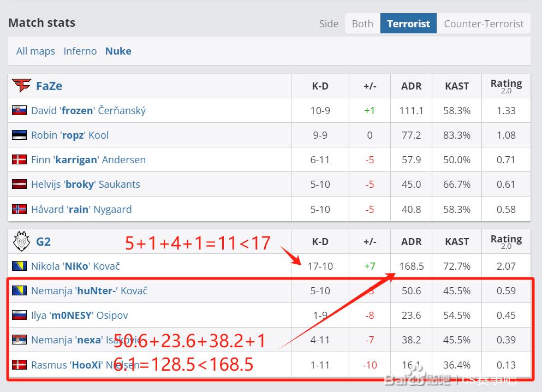Click the Estonia flag beside ropz
The height and width of the screenshot is (392, 542).
pyautogui.click(x=19, y=135)
